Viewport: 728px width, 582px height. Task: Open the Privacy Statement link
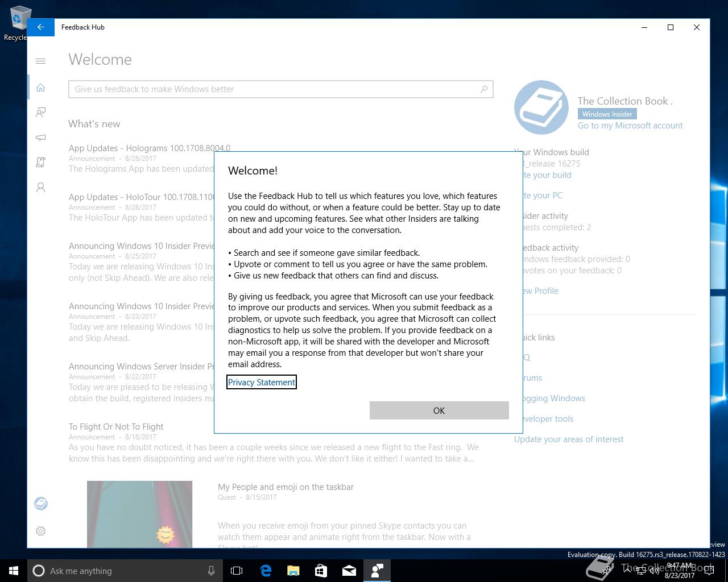click(262, 383)
